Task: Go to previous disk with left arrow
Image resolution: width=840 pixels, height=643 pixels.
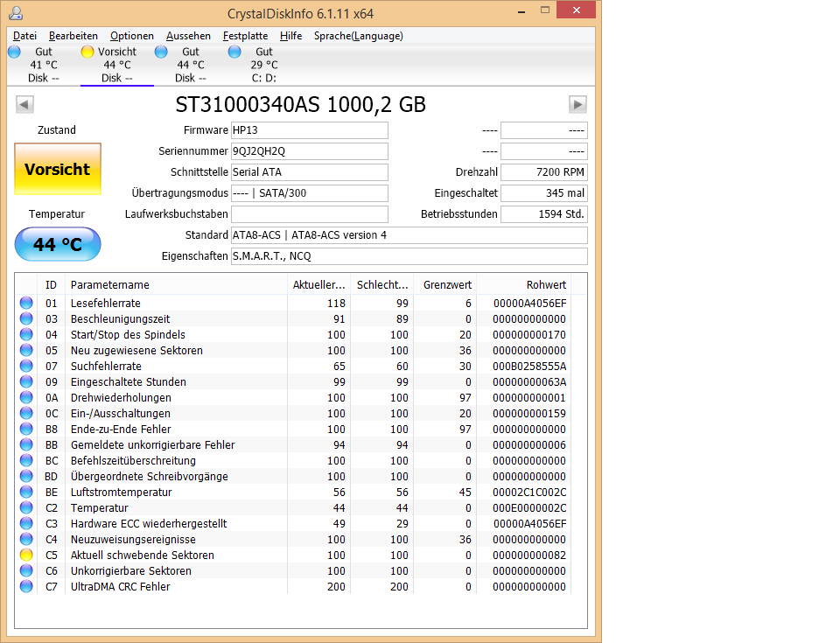Action: (24, 104)
